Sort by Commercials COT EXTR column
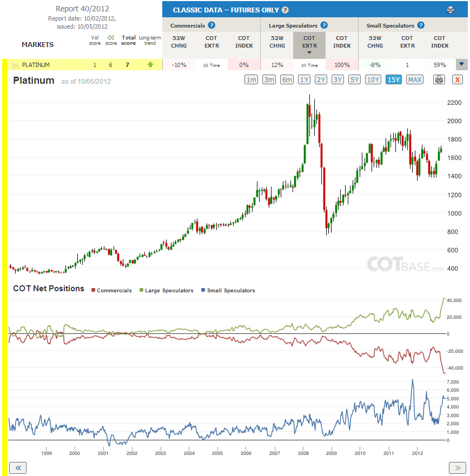Screen dimensions: 470x476 pos(211,42)
